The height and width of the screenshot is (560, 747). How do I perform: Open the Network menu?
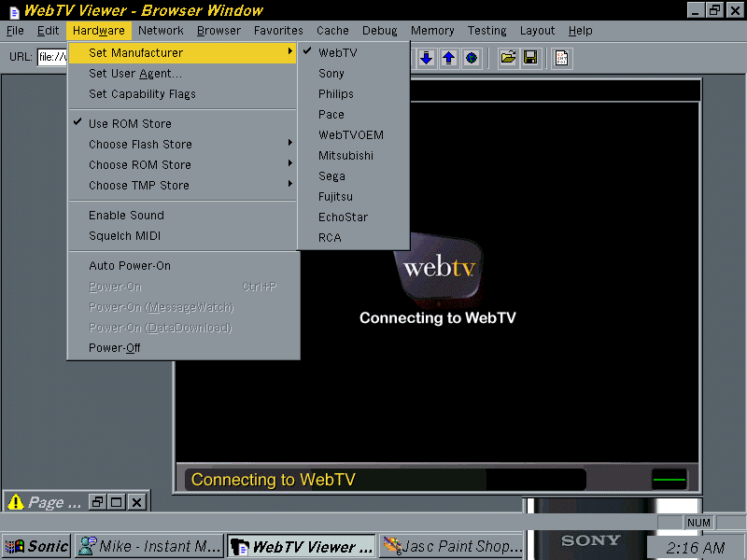pyautogui.click(x=161, y=30)
